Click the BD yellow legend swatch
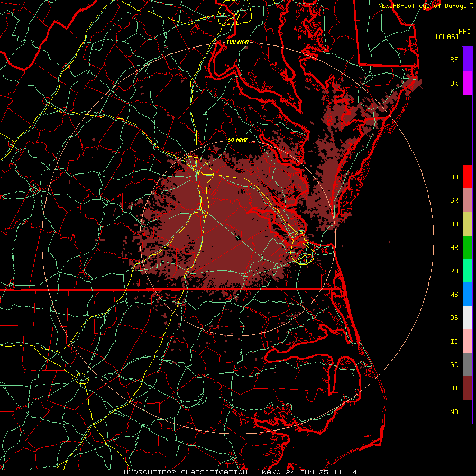The width and height of the screenshot is (476, 476). [x=467, y=224]
